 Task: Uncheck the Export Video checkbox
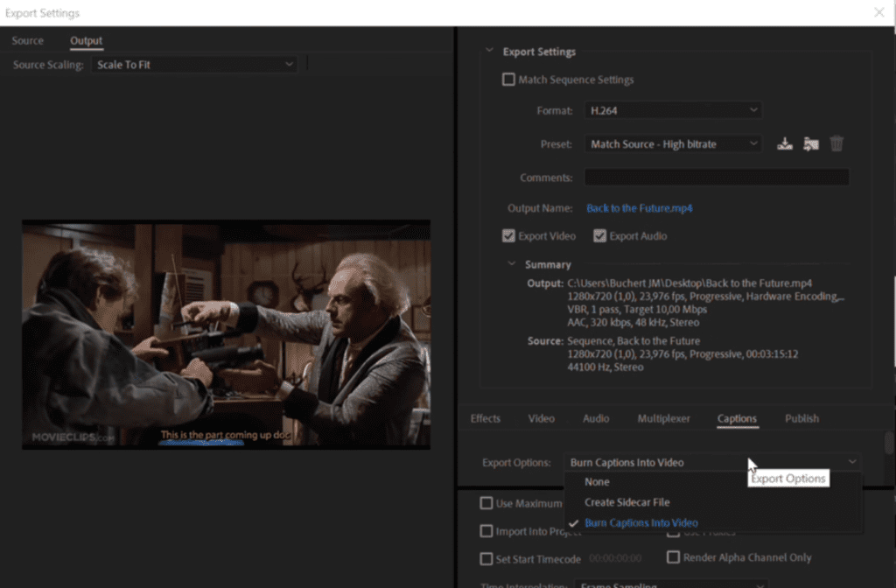[508, 236]
